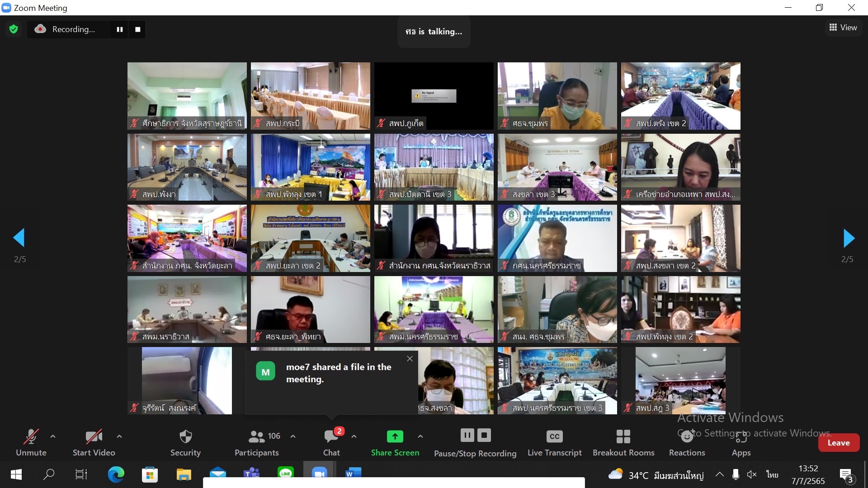Open the View layout menu
868x488 pixels.
pos(843,28)
